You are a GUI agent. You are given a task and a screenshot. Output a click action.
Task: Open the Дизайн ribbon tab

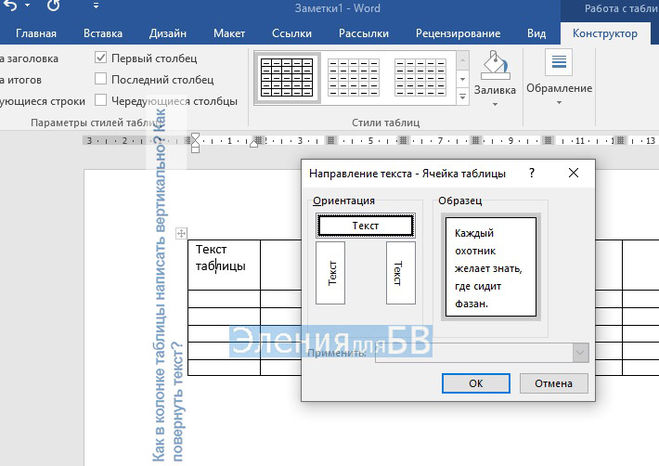point(168,33)
